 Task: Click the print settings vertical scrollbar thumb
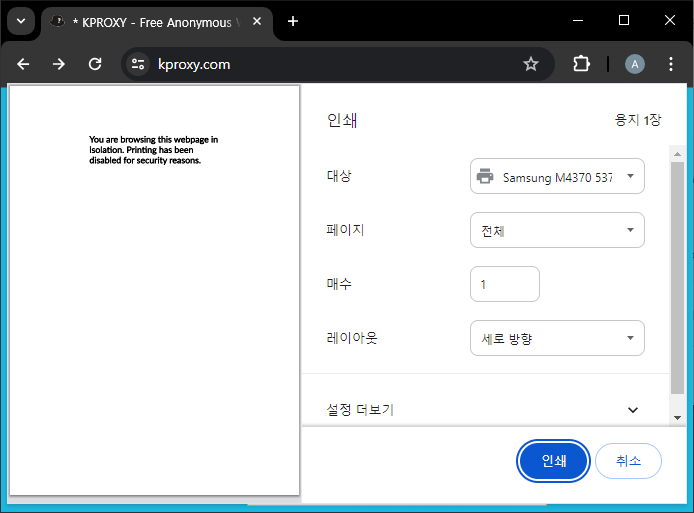[677, 278]
